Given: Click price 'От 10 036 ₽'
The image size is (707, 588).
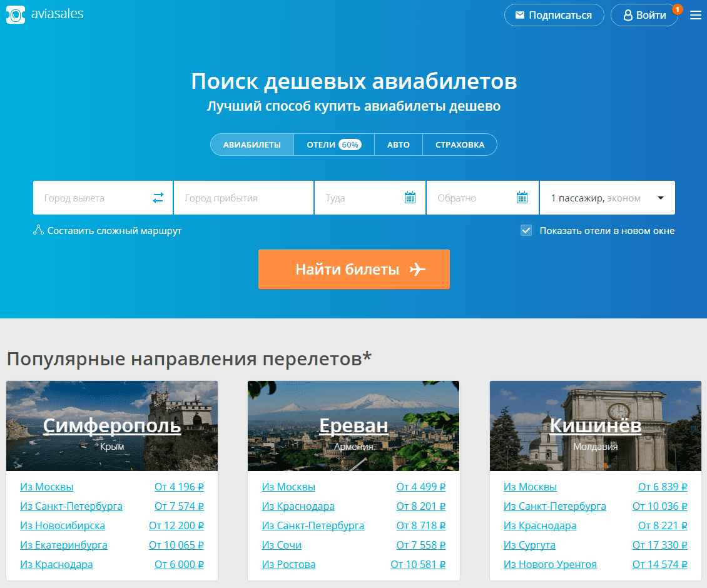Looking at the screenshot, I should coord(659,507).
